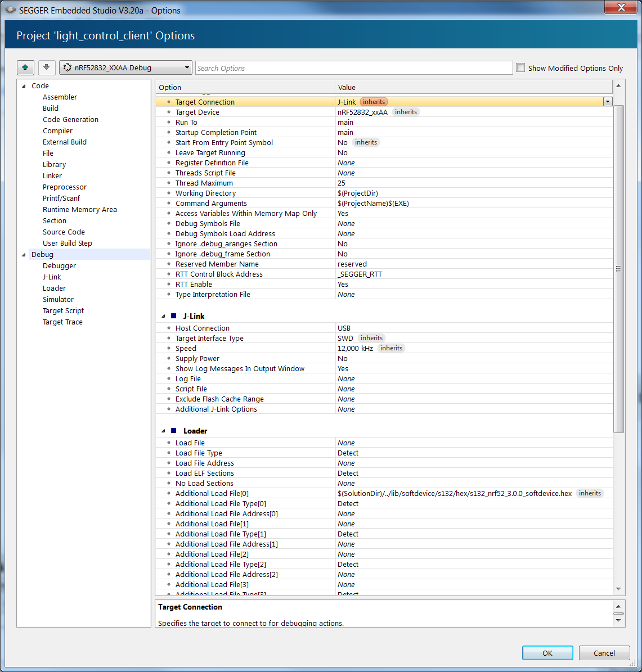The image size is (642, 672).
Task: Click the Search Options field
Action: [354, 68]
